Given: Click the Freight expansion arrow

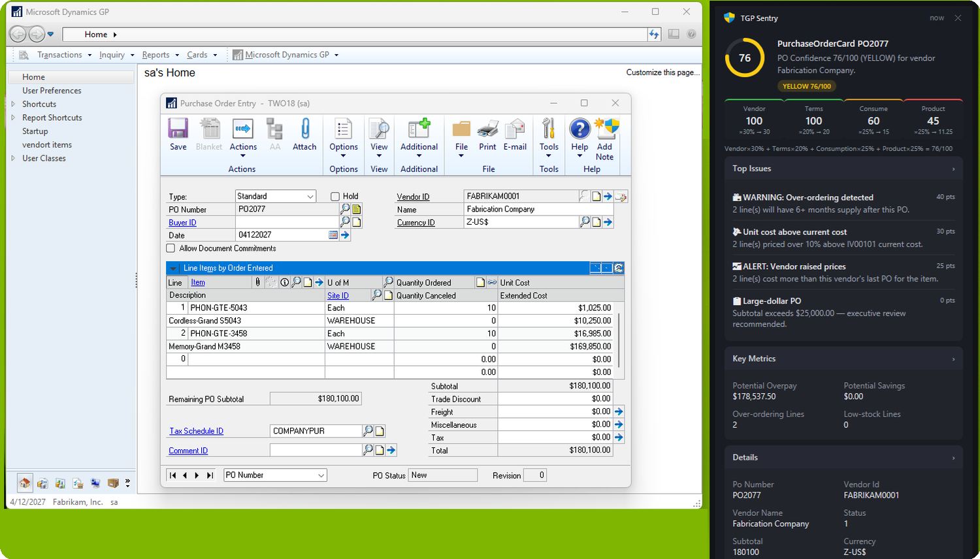Looking at the screenshot, I should 619,411.
